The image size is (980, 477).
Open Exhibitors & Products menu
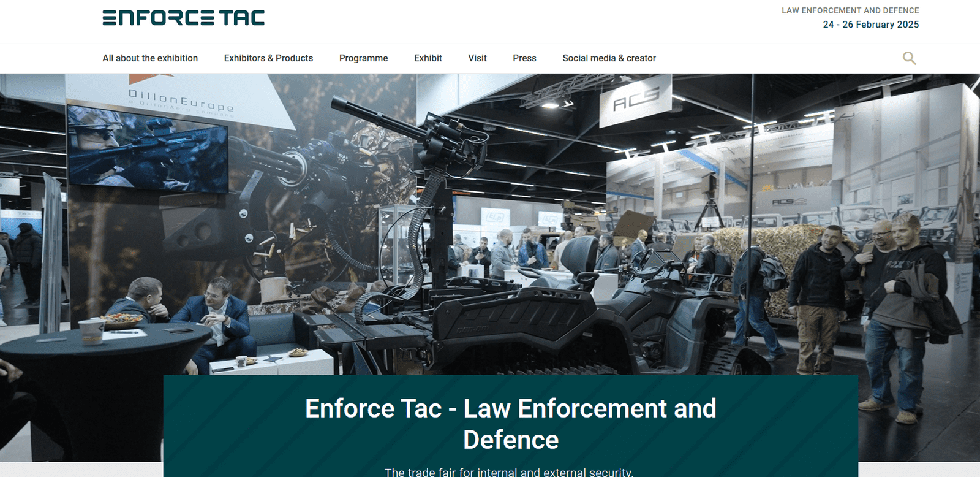(x=268, y=58)
